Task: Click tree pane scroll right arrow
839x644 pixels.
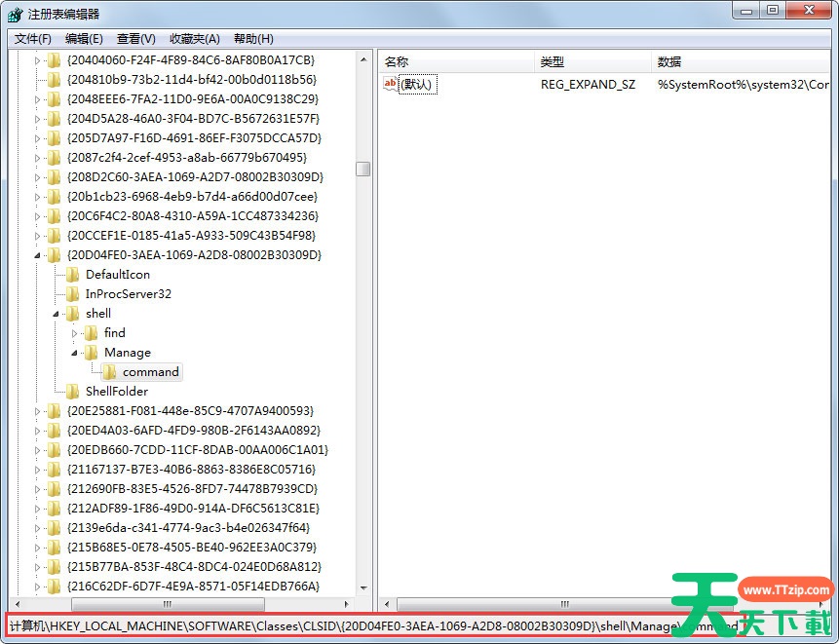Action: point(347,604)
